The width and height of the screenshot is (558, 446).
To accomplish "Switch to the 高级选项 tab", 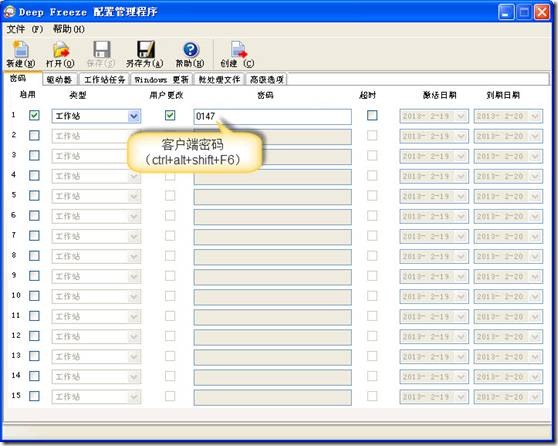I will 267,79.
